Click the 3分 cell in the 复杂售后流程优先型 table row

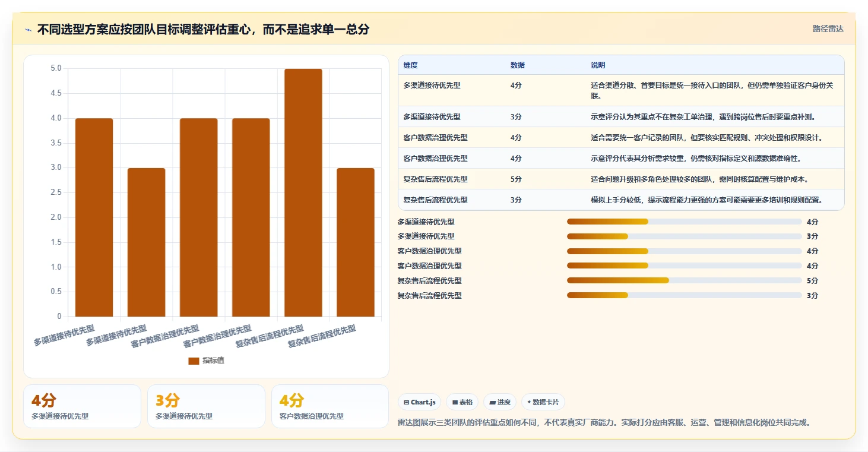(516, 200)
